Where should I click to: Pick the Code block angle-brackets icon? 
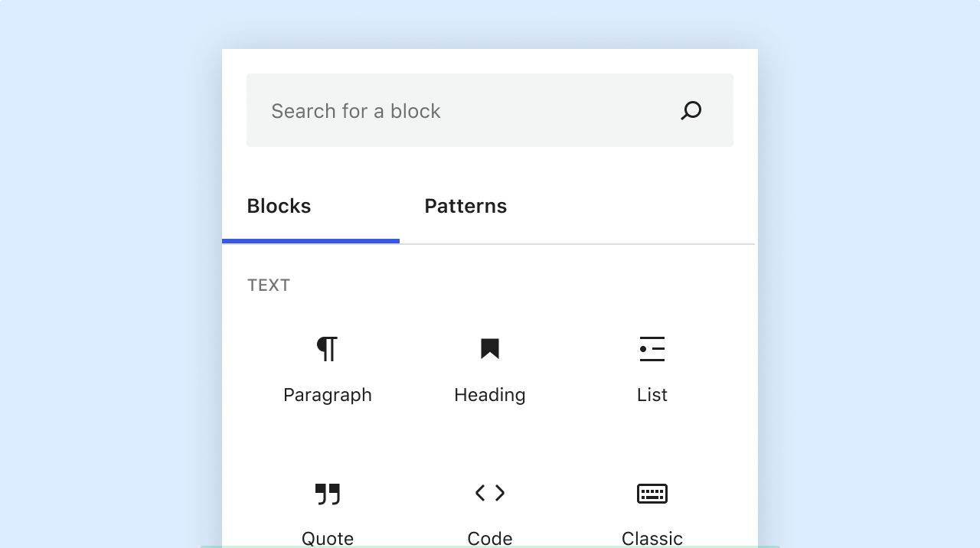click(490, 493)
